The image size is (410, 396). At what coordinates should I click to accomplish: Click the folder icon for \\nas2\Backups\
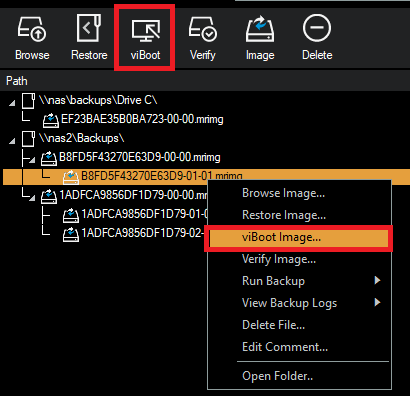tap(28, 139)
